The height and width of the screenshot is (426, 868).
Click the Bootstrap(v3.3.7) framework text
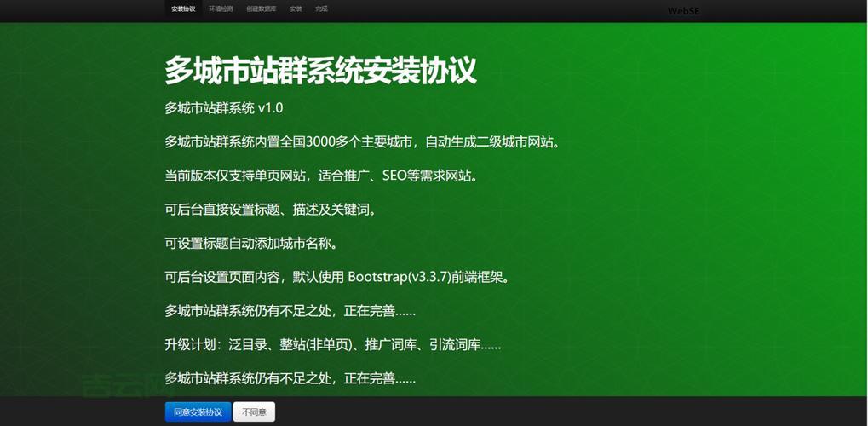[399, 277]
